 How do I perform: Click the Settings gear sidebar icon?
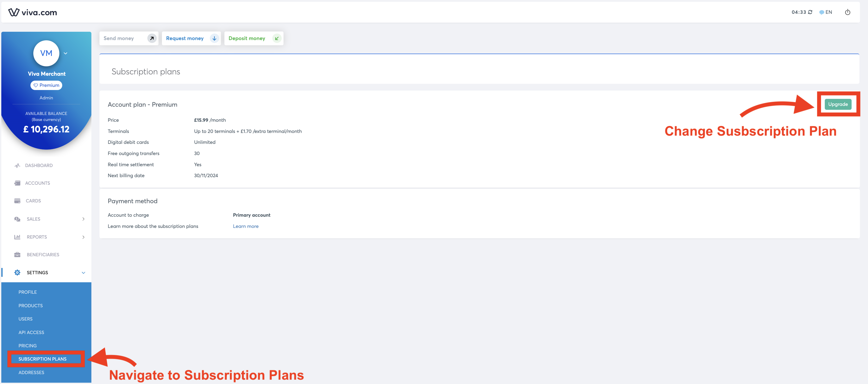click(17, 272)
